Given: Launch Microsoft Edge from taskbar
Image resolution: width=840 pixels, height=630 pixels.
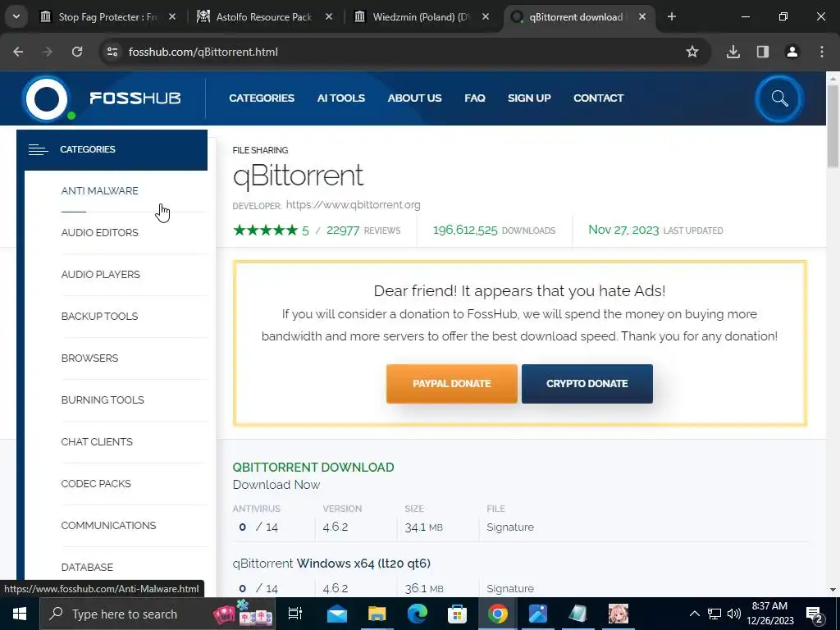Looking at the screenshot, I should (x=418, y=614).
